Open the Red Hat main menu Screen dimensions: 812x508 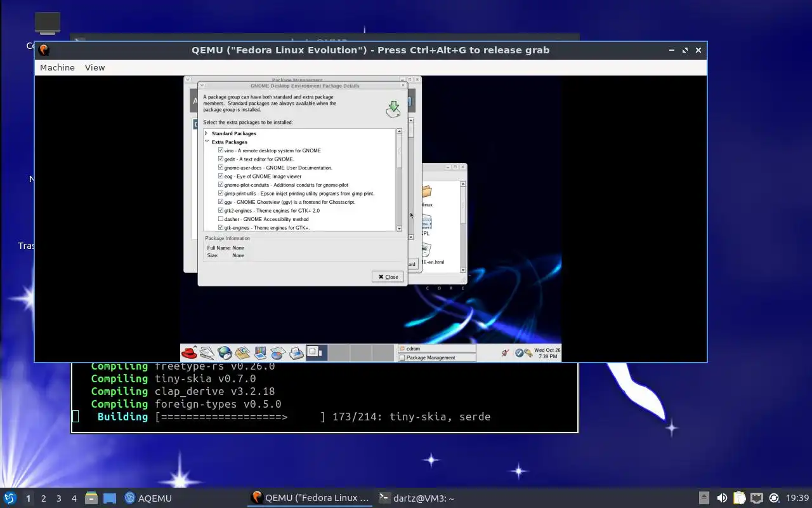click(188, 353)
